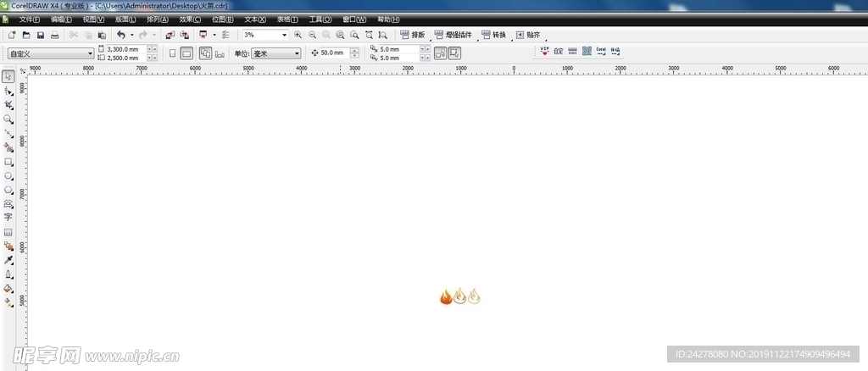Click the nudge offset 50.0 mm field
The height and width of the screenshot is (371, 868).
[x=334, y=53]
